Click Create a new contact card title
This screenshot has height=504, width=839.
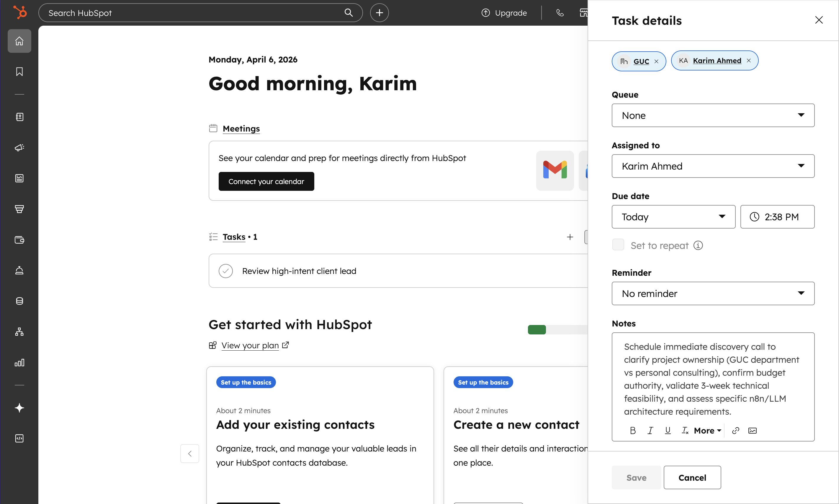point(516,425)
